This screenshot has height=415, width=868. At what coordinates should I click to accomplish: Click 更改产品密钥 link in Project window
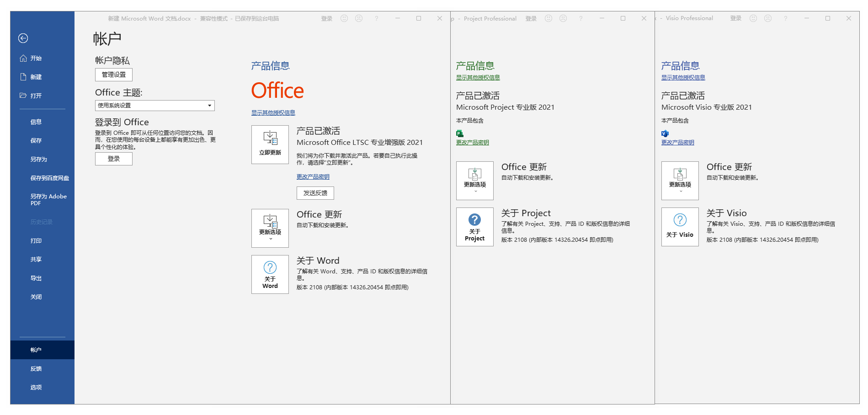[x=473, y=143]
